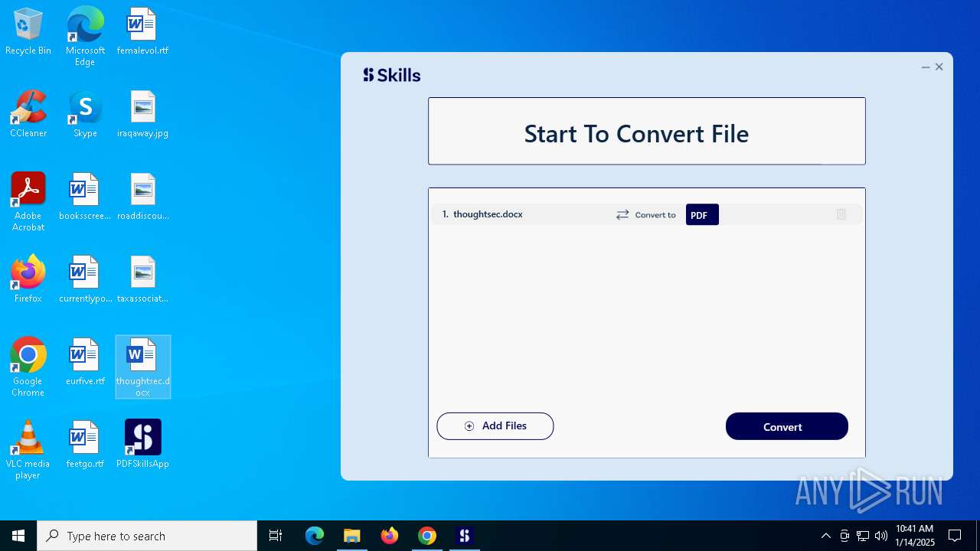Screen dimensions: 980x551
Task: Select roaddiscou... image file on desktop
Action: [x=142, y=197]
